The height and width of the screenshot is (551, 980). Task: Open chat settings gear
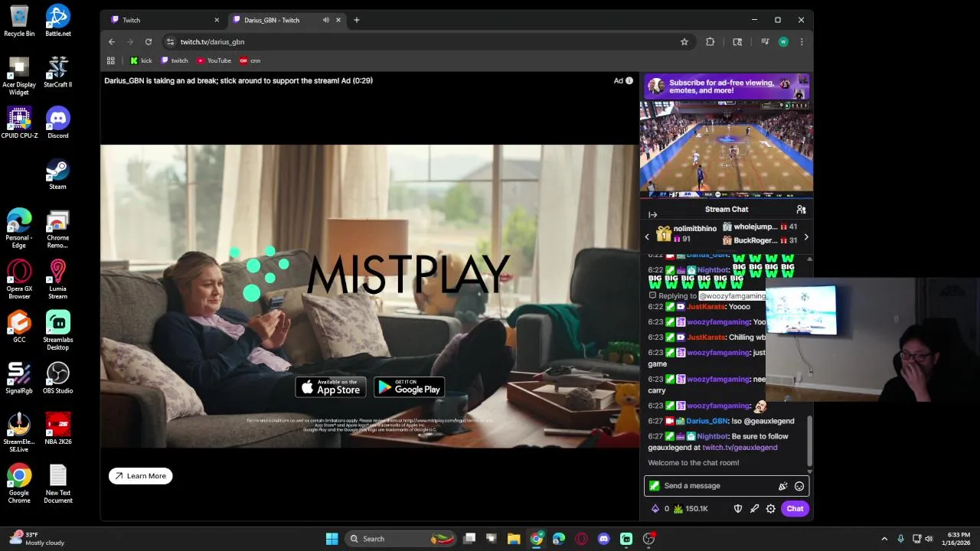coord(771,509)
